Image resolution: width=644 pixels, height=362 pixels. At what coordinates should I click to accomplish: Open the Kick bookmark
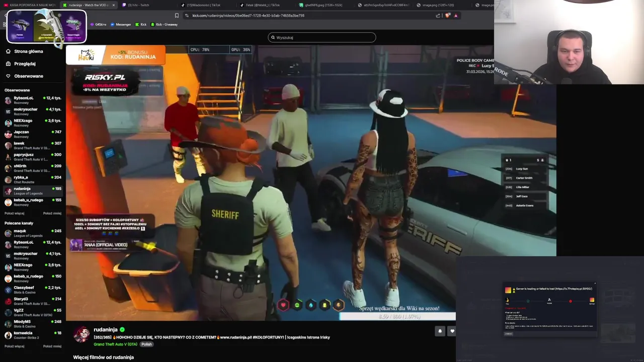tap(140, 24)
